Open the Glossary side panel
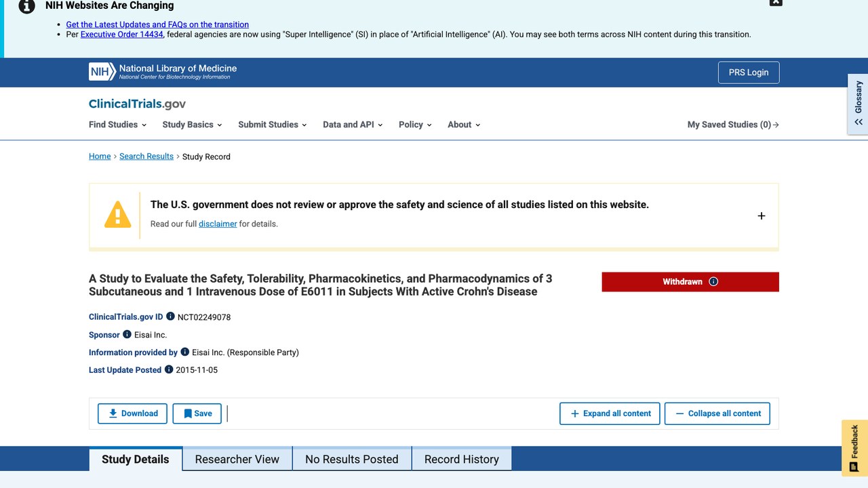The height and width of the screenshot is (488, 868). pyautogui.click(x=858, y=104)
